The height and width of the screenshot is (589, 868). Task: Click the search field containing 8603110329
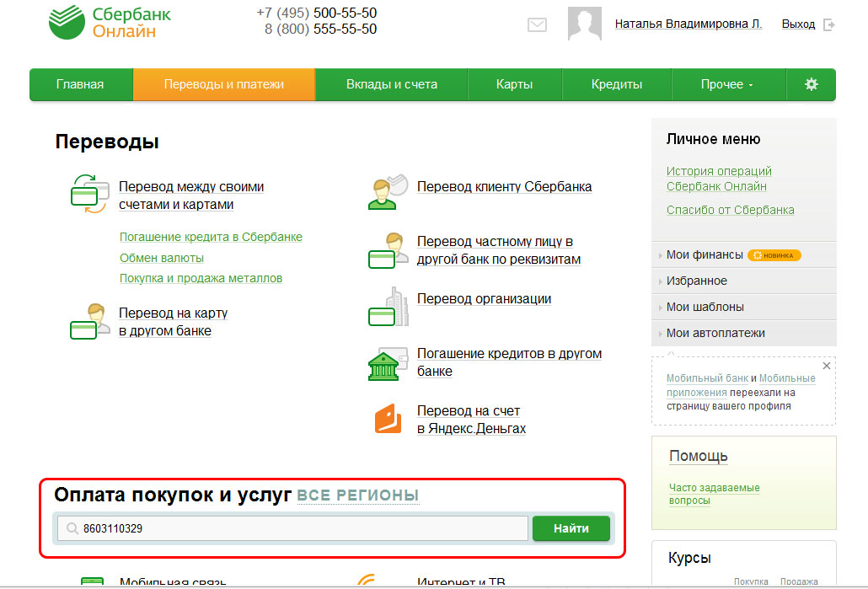click(292, 528)
